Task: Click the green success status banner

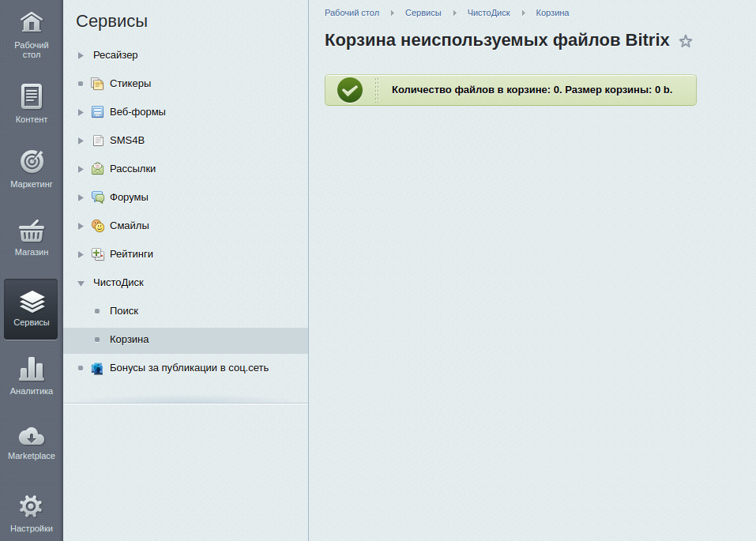Action: pyautogui.click(x=510, y=89)
